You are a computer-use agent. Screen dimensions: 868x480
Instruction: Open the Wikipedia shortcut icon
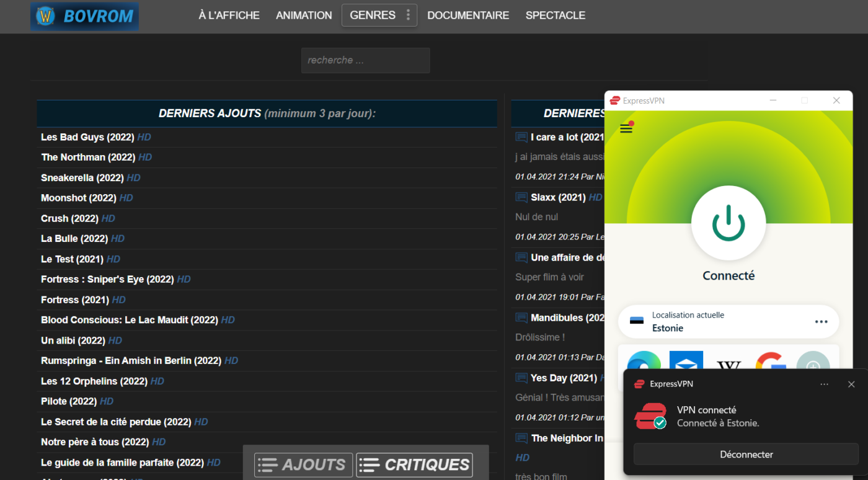(728, 364)
